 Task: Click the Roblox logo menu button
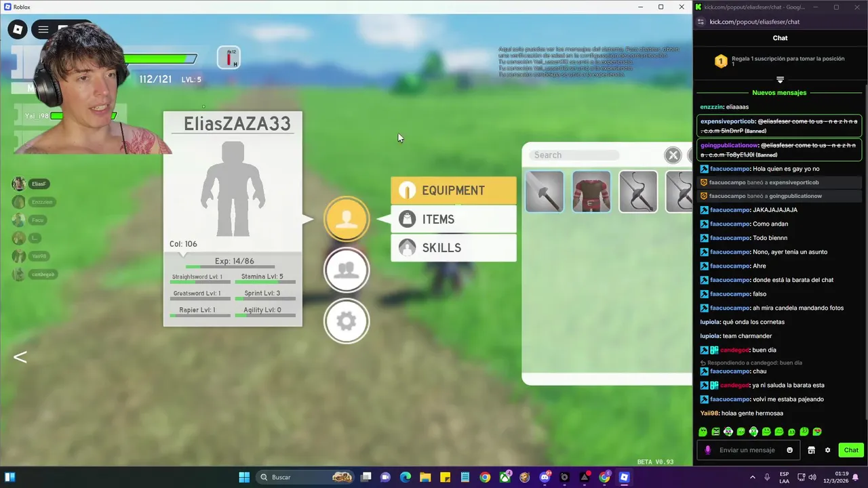point(18,29)
